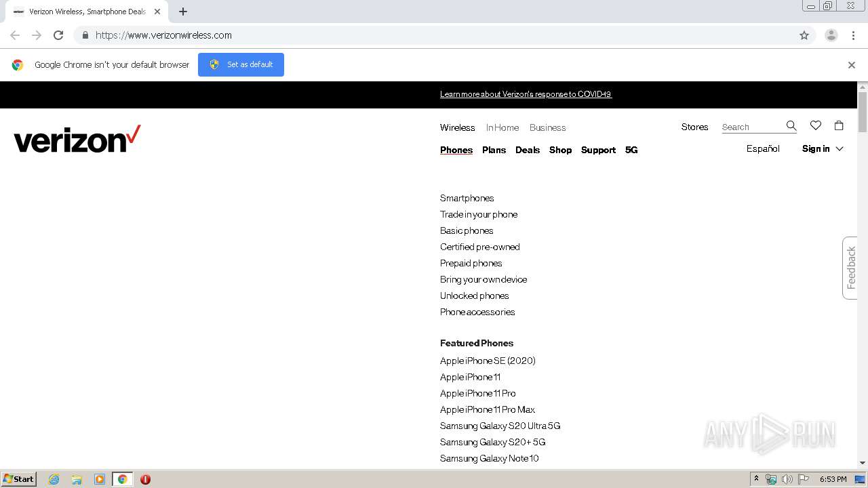Image resolution: width=868 pixels, height=488 pixels.
Task: Open Apple iPhone 11 Pro Max
Action: 488,409
